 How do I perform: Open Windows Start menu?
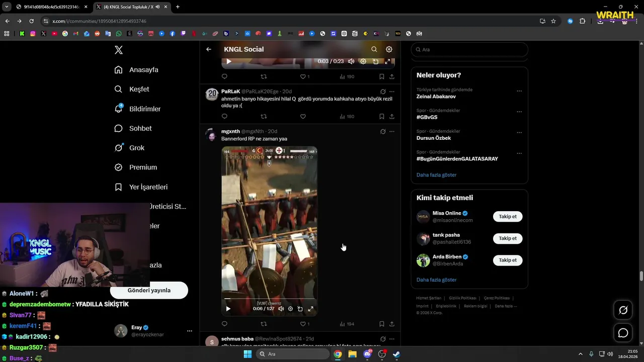(248, 354)
